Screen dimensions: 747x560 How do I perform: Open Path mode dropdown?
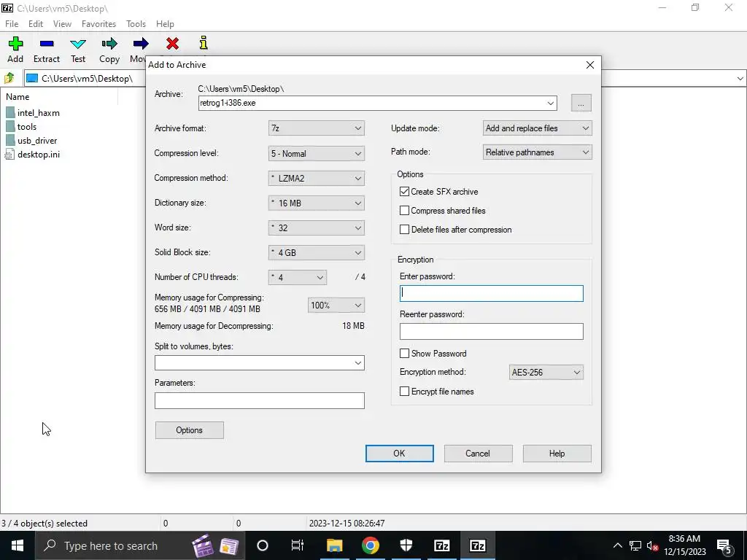pos(538,152)
